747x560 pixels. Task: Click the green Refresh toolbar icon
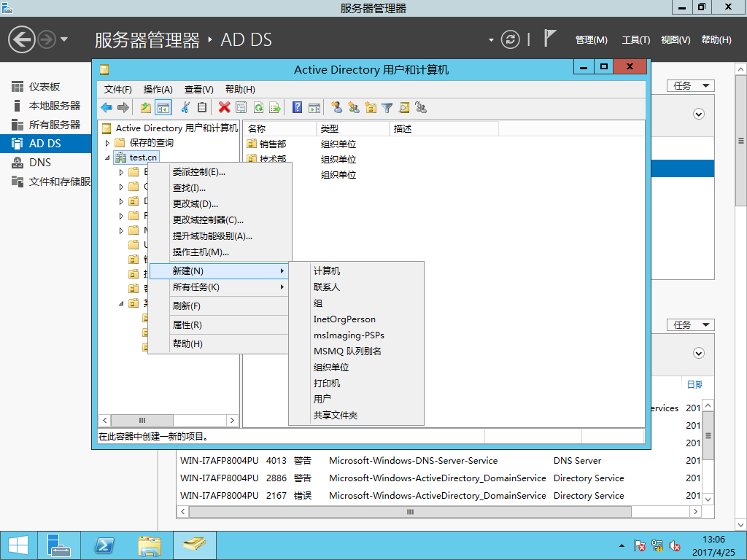coord(258,108)
